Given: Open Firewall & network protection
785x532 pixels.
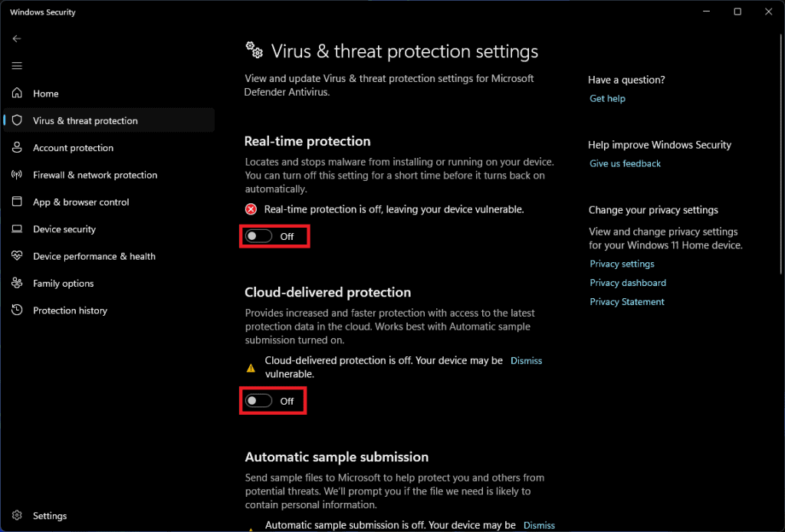Looking at the screenshot, I should 94,175.
